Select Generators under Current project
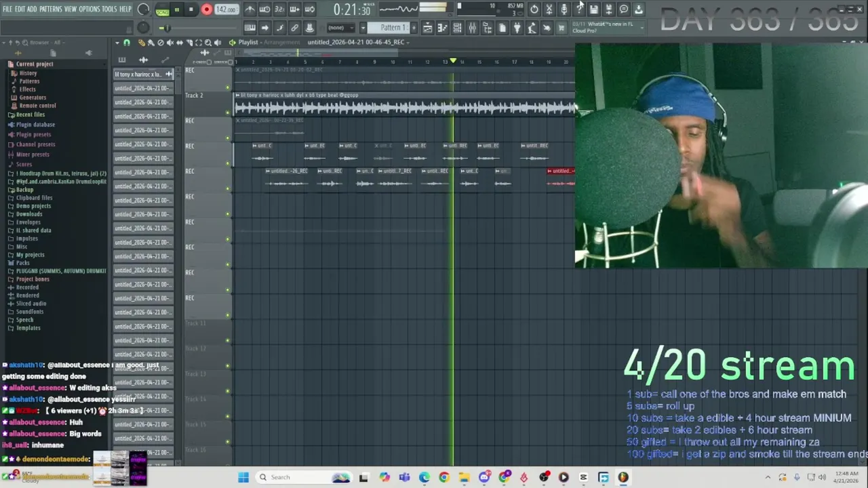 tap(32, 98)
